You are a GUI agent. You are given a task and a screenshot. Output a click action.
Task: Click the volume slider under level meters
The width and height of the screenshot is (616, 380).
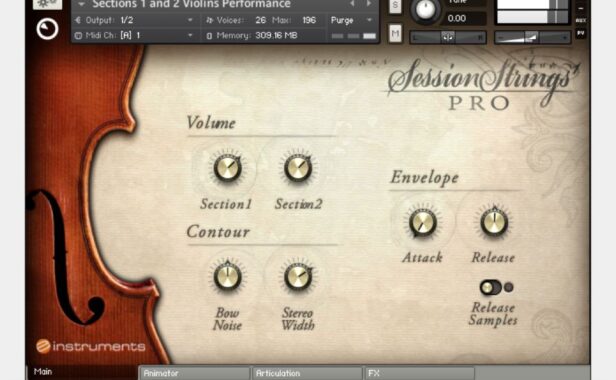tap(533, 38)
